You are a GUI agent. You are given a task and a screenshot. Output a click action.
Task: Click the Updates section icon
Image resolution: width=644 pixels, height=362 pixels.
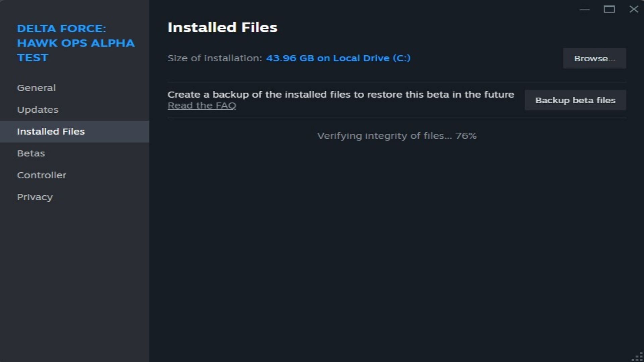(38, 109)
